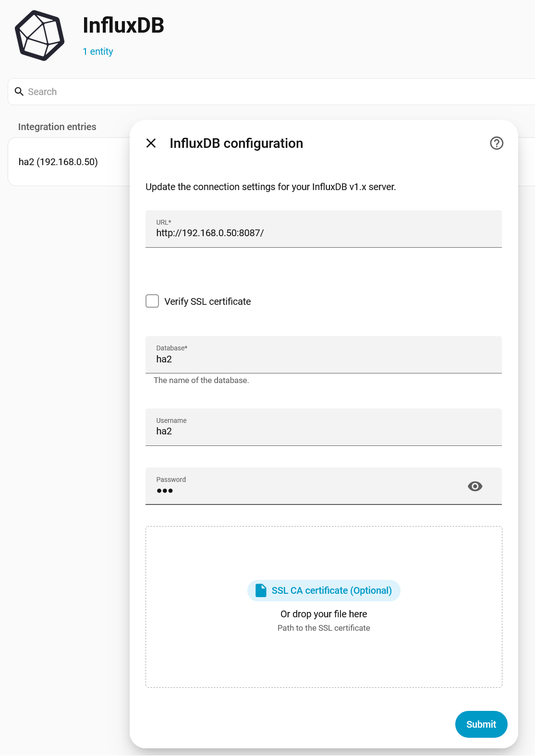
Task: Open the help question mark icon
Action: click(497, 143)
